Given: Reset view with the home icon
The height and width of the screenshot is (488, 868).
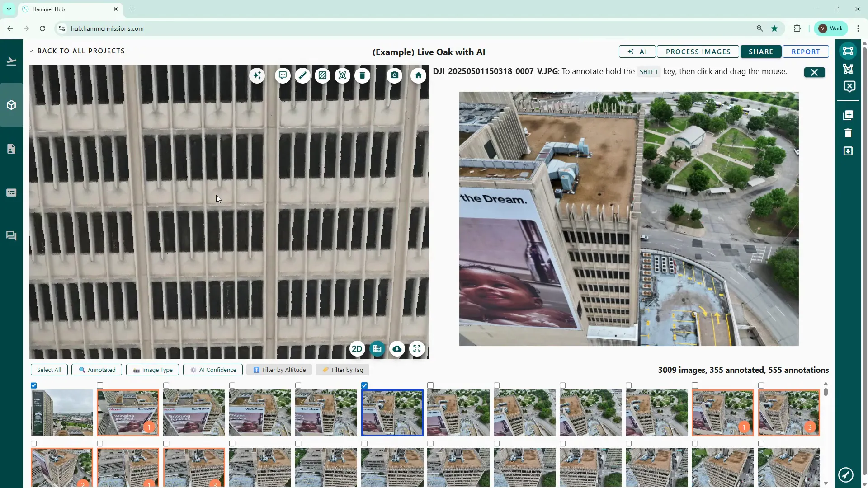Looking at the screenshot, I should (418, 75).
